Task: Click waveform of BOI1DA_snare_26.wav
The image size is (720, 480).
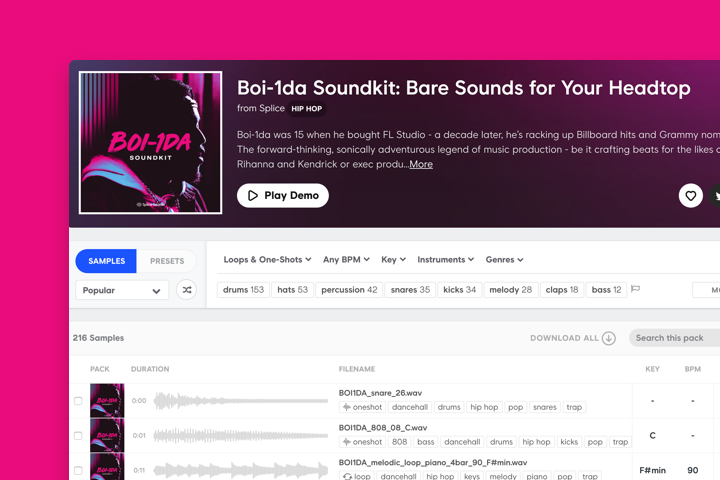Action: coord(241,401)
